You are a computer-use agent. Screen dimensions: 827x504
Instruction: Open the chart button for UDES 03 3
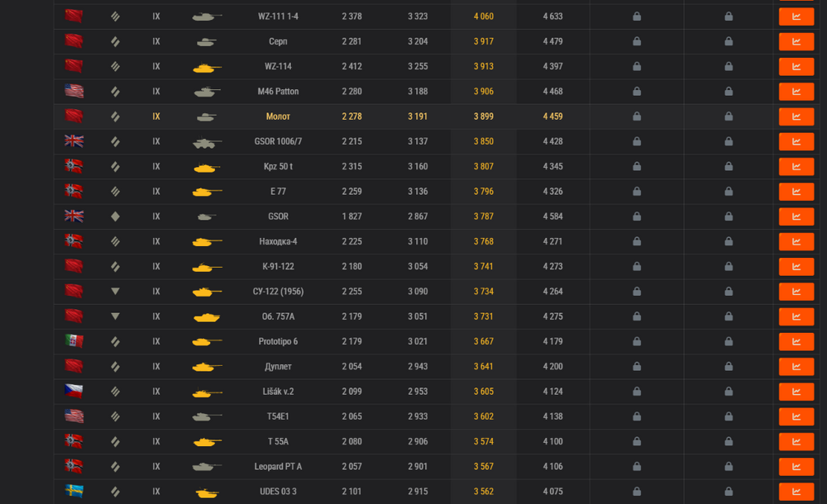coord(796,492)
